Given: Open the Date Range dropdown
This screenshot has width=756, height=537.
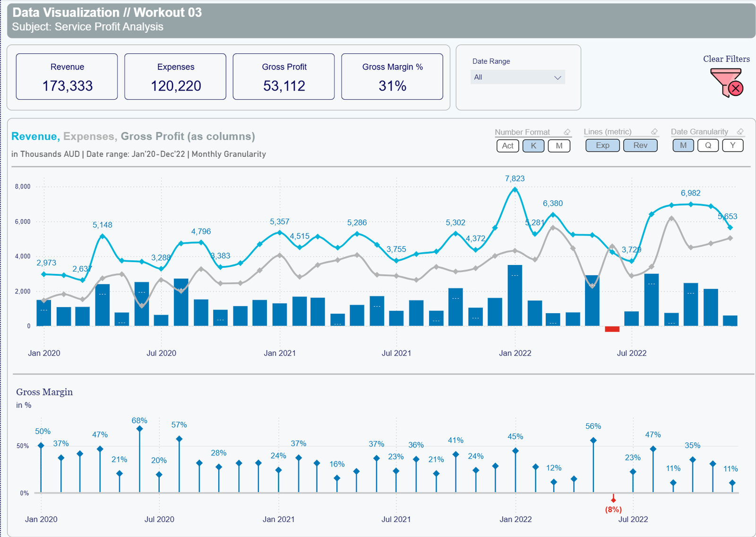Looking at the screenshot, I should coord(518,77).
